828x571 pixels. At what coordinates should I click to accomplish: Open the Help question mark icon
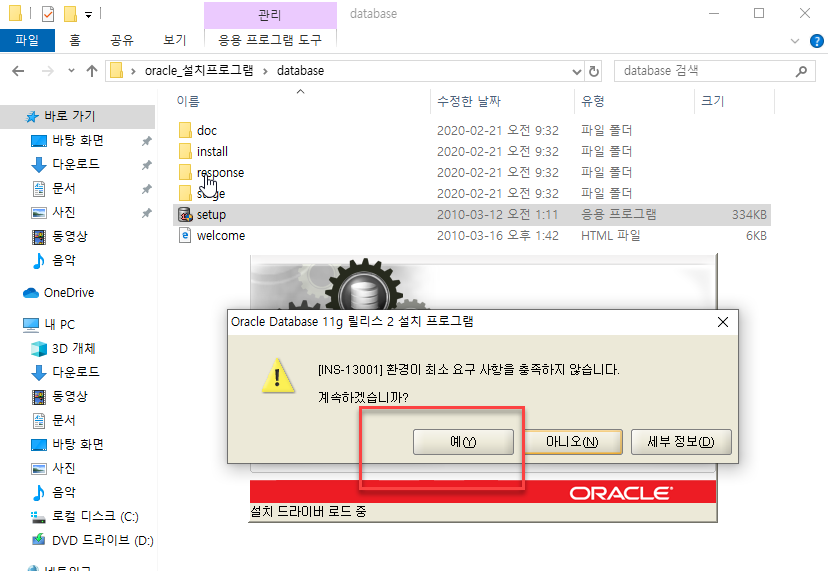pyautogui.click(x=816, y=41)
